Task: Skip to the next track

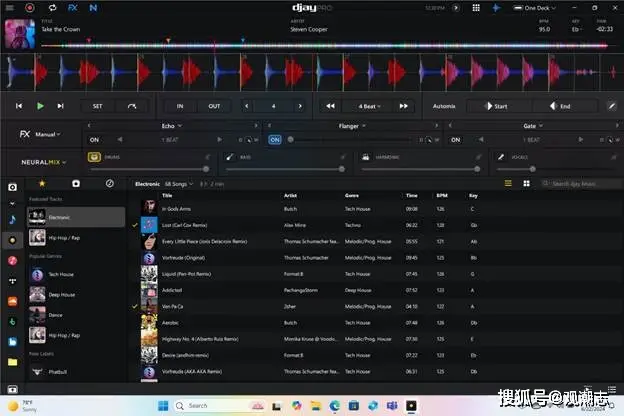Action: pos(60,106)
